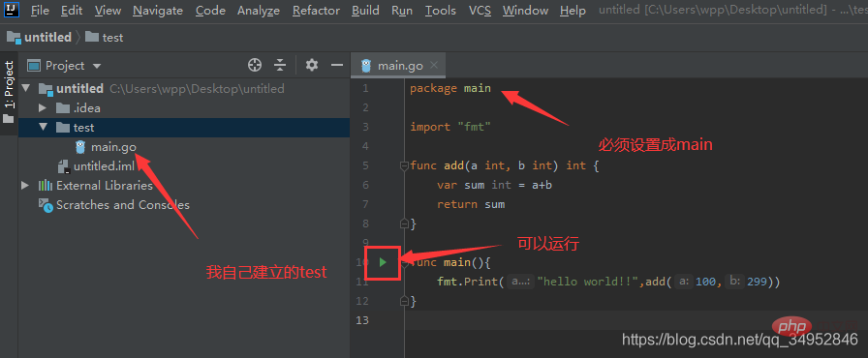Expand External Libraries node
This screenshot has width=868, height=358.
pos(25,185)
